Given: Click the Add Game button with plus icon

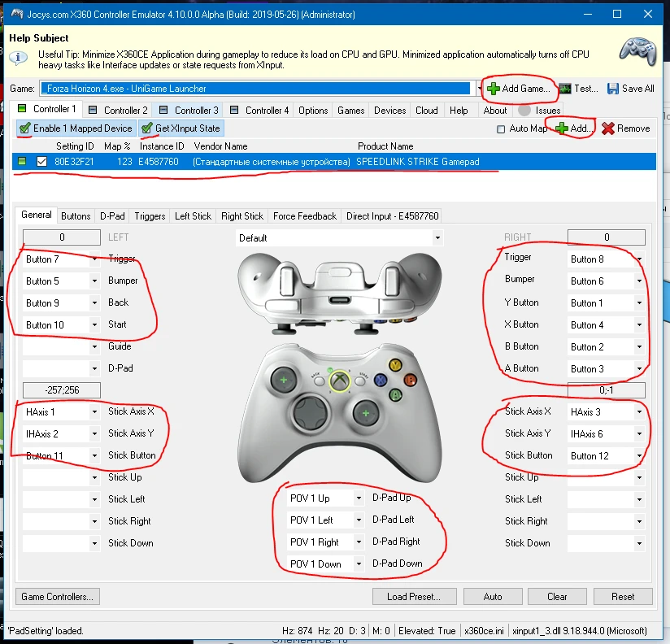Looking at the screenshot, I should click(x=520, y=88).
